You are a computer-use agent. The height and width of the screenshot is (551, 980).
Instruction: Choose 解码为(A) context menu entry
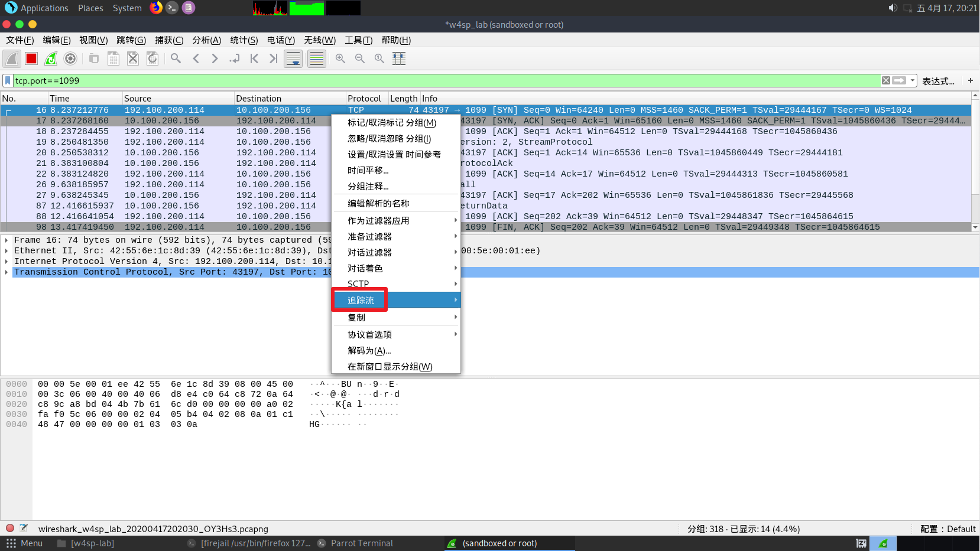click(395, 351)
